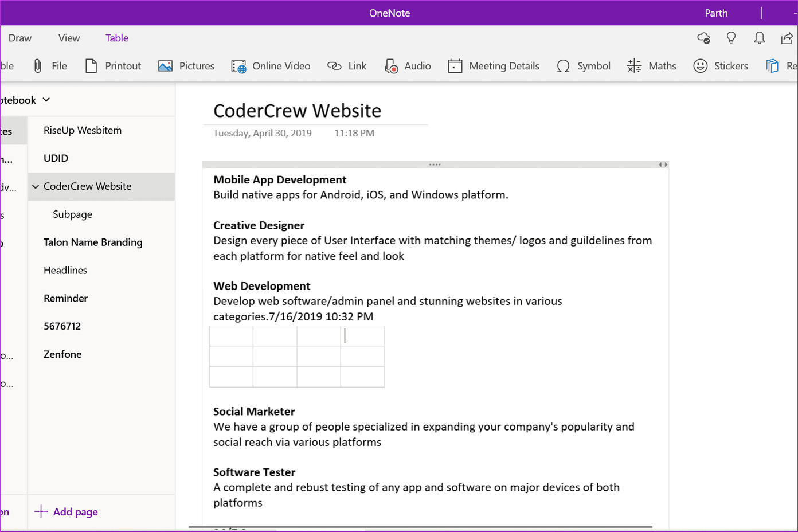Click the Social Marketer heading
This screenshot has height=532, width=798.
254,412
